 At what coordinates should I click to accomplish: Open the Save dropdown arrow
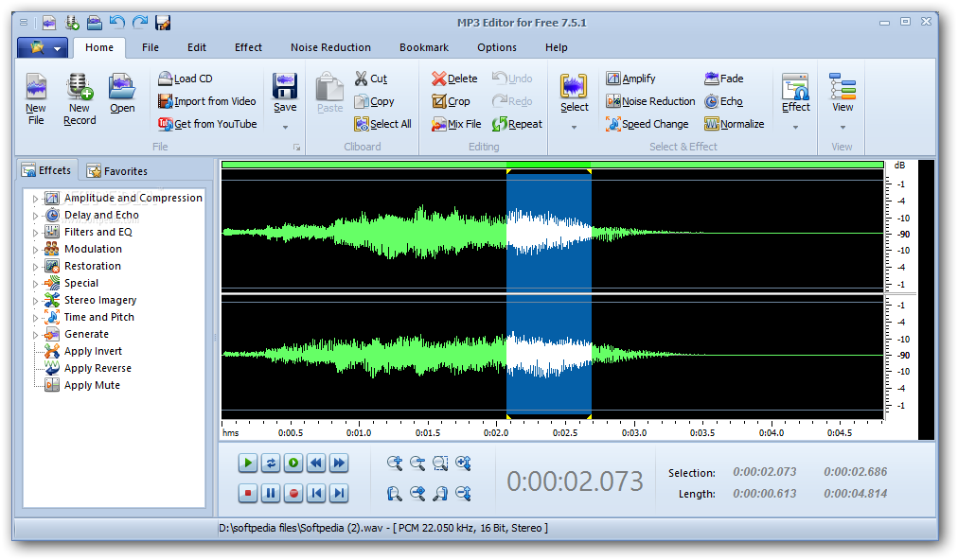(x=285, y=127)
